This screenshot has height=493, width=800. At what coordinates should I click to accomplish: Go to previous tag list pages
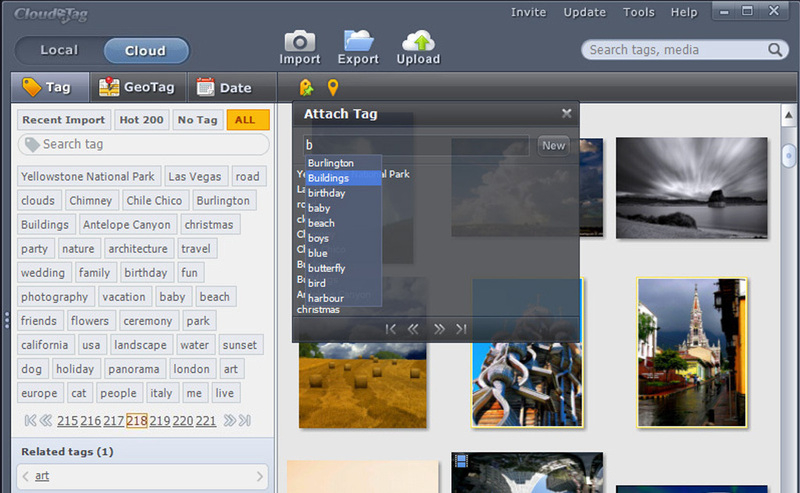click(46, 421)
